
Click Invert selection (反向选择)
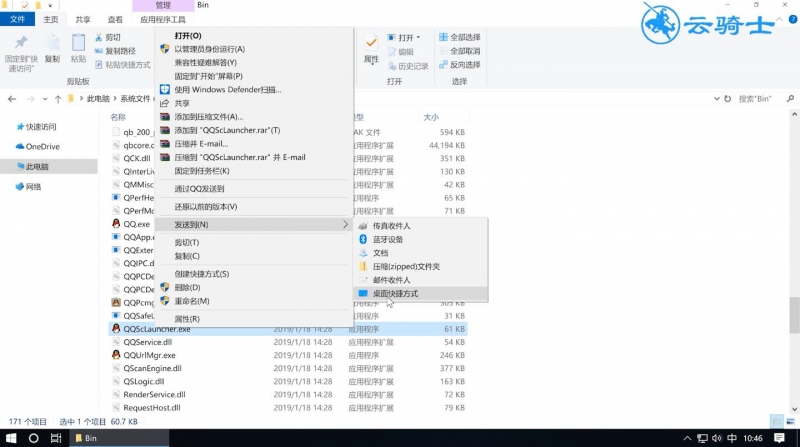[x=460, y=65]
